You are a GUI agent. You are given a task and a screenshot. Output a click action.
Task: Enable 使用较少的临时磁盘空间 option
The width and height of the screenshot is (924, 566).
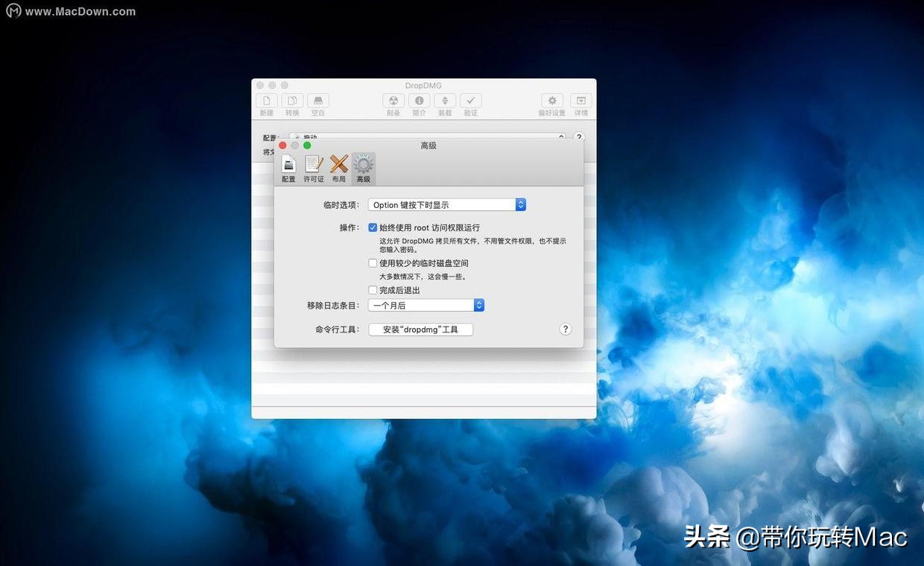(x=373, y=262)
